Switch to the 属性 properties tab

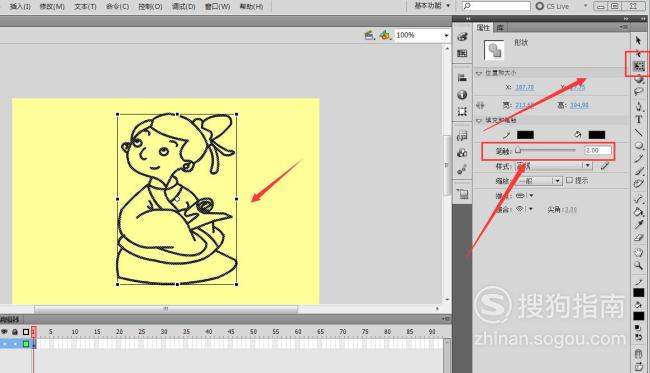point(483,27)
